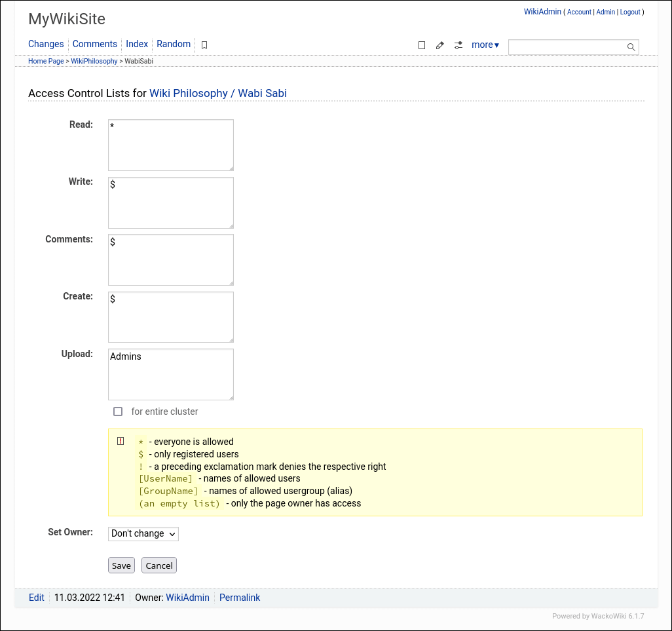672x631 pixels.
Task: Cancel the ACL changes
Action: click(x=159, y=565)
